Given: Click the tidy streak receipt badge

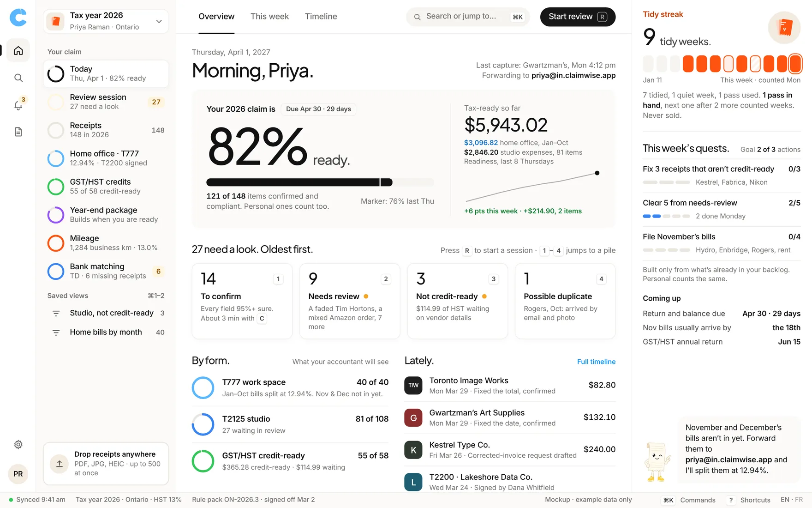Looking at the screenshot, I should 784,28.
